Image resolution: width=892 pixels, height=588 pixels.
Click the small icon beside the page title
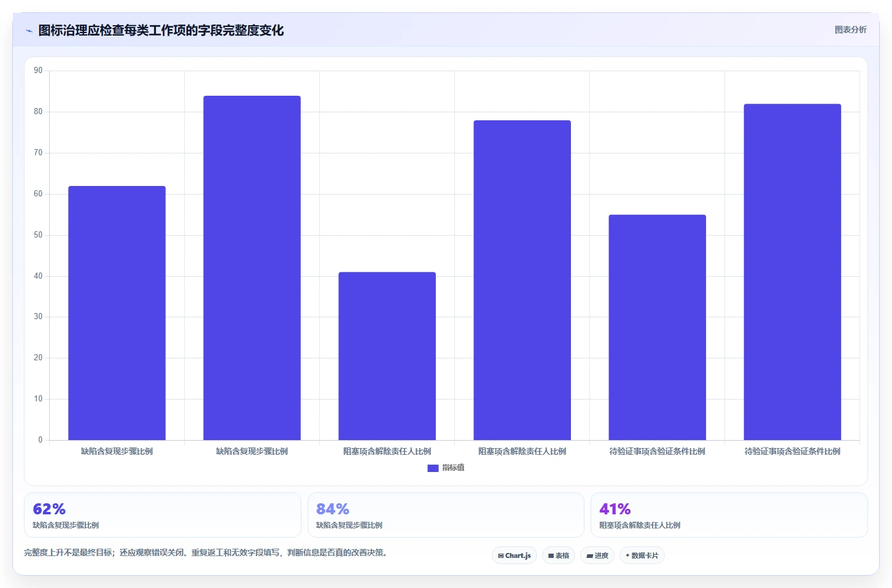coord(29,31)
